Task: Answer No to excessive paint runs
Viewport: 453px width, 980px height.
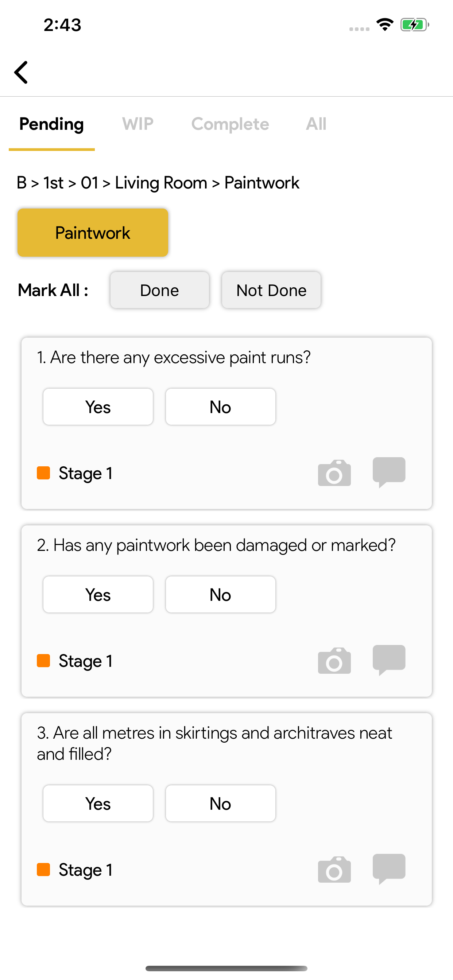Action: tap(220, 407)
